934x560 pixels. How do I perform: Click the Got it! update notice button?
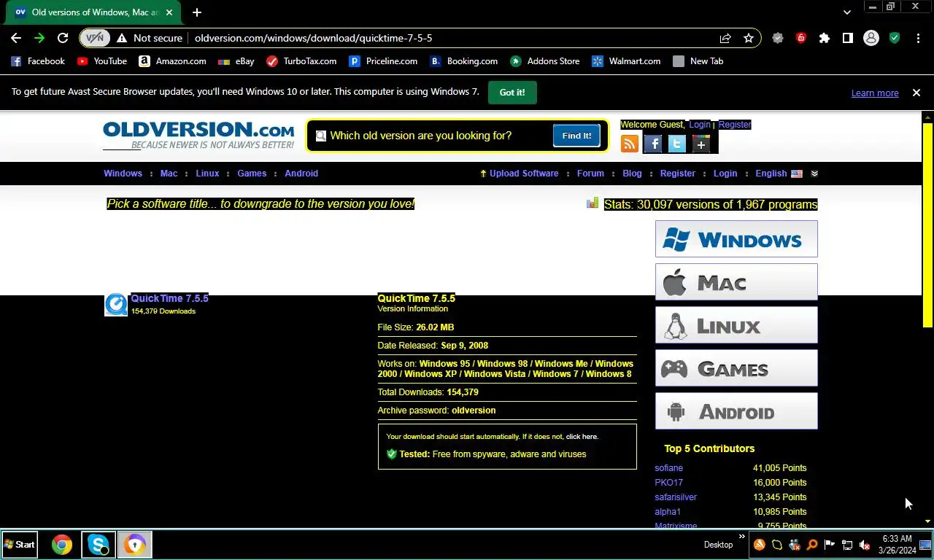pyautogui.click(x=512, y=93)
